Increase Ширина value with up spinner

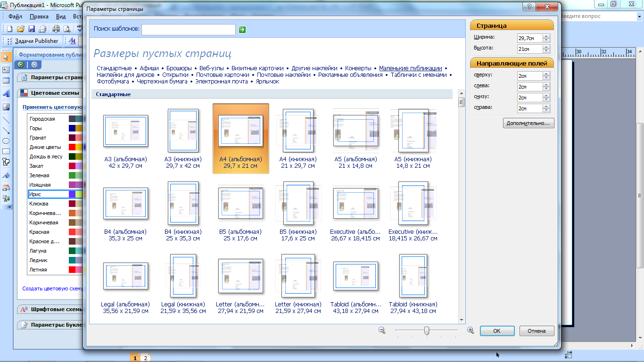(x=546, y=36)
